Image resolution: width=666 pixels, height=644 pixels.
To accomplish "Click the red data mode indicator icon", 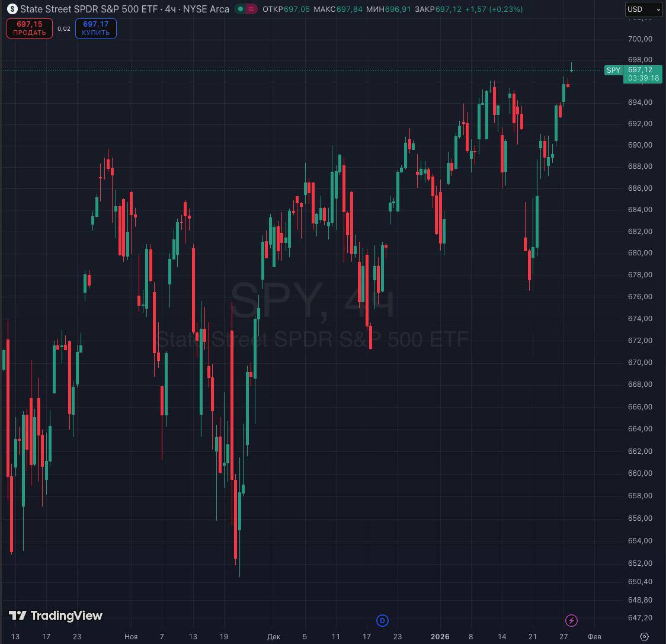I will 251,9.
